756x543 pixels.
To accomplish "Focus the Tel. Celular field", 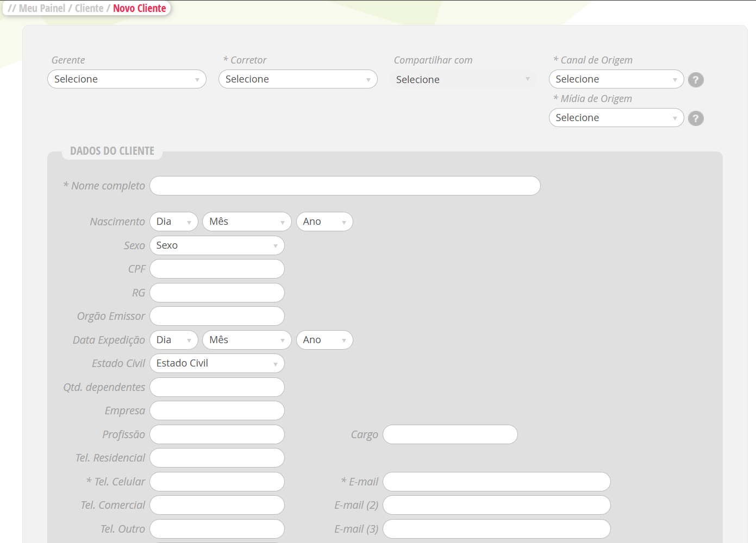I will 217,482.
